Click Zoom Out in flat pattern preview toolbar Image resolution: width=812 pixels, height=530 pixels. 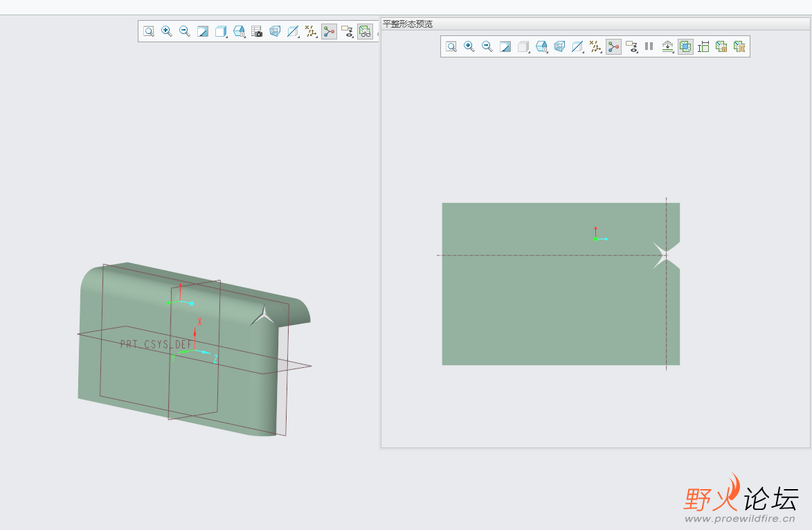[487, 46]
